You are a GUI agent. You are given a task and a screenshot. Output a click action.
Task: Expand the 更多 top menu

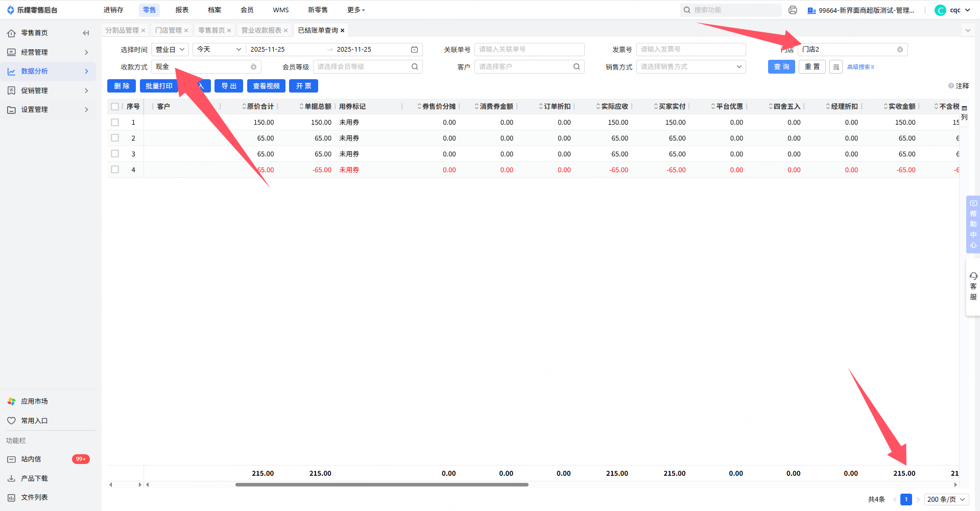click(x=356, y=10)
